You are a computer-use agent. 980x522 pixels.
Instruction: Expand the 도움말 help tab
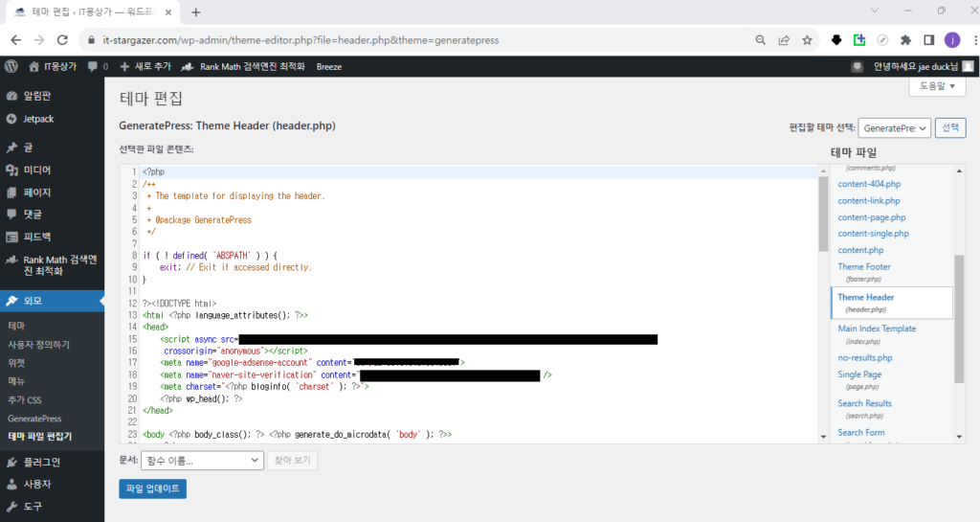tap(937, 86)
